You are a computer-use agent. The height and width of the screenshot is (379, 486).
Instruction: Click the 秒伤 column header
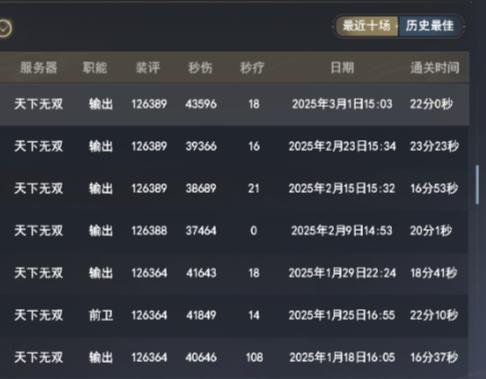point(200,68)
